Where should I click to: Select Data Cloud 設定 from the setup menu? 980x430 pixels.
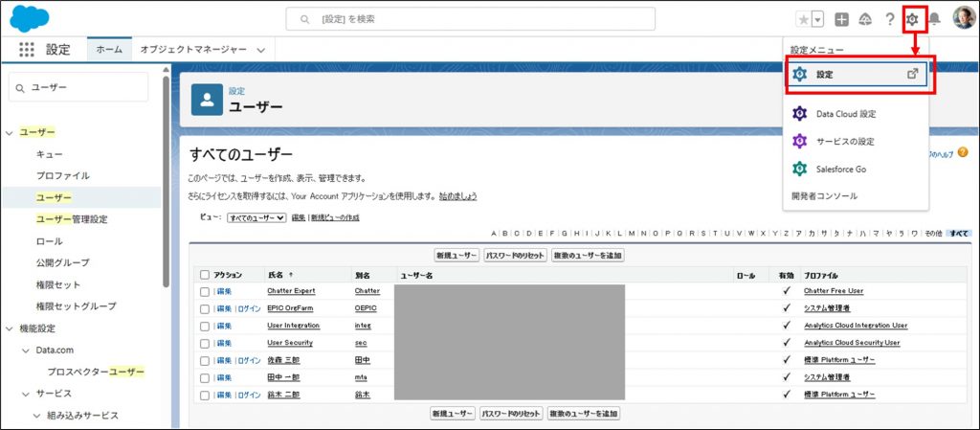[x=846, y=114]
